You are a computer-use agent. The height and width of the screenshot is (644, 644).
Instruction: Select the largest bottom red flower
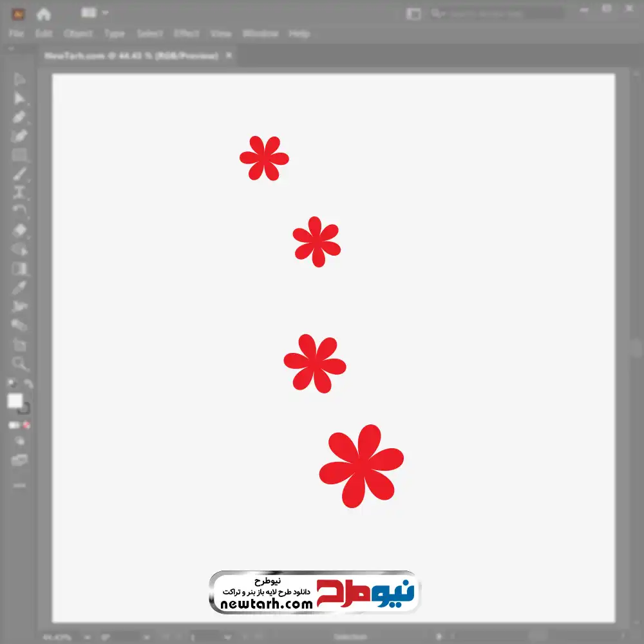click(x=361, y=466)
